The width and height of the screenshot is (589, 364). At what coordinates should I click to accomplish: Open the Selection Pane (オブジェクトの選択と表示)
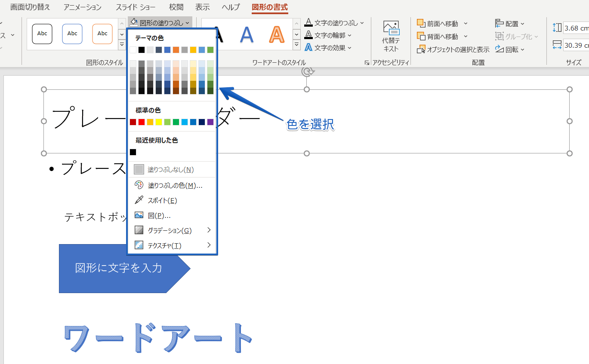(x=453, y=49)
